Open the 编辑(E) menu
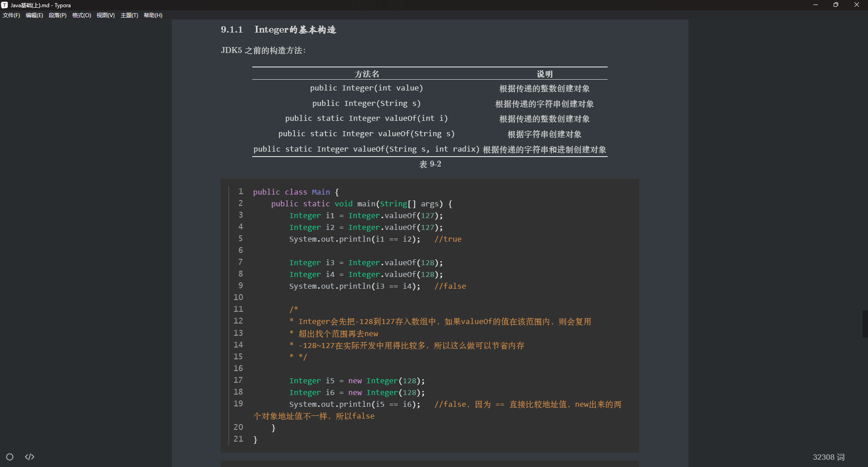 pos(34,15)
